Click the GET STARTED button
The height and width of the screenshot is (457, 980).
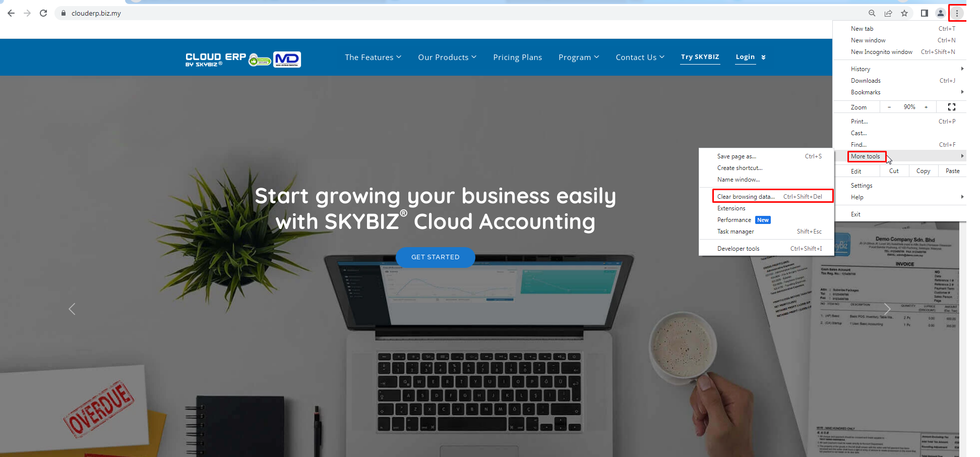436,257
